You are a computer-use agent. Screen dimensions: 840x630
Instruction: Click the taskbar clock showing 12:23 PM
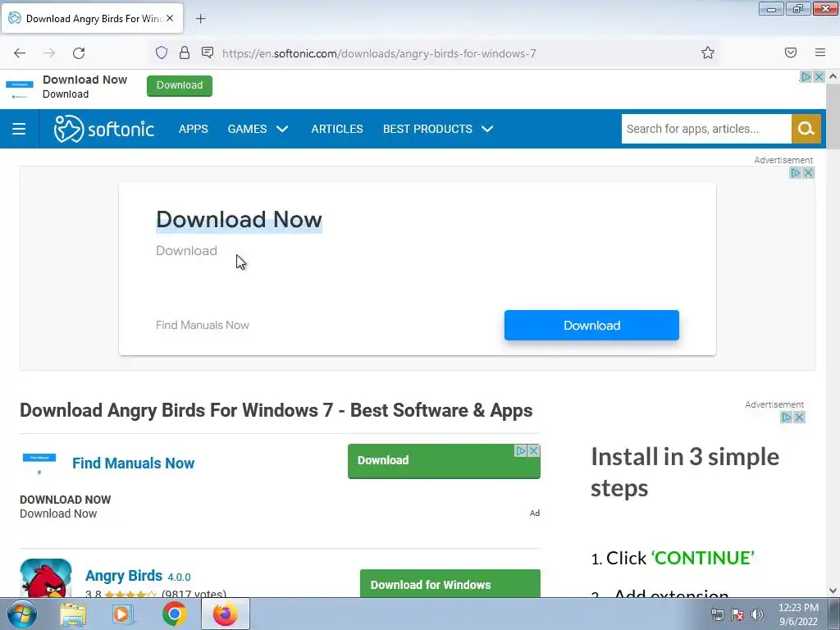798,614
